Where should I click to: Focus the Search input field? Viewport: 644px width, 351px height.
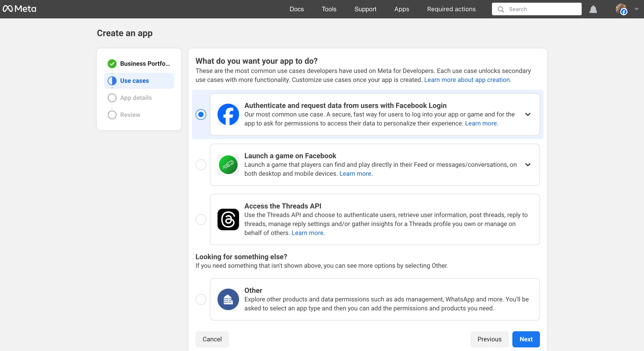click(x=537, y=9)
